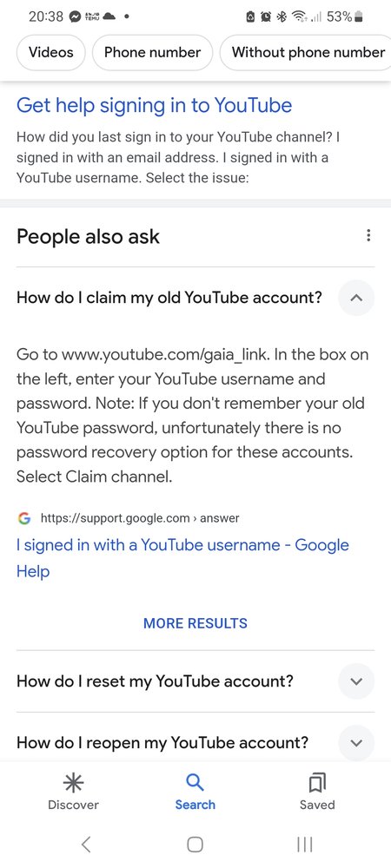This screenshot has height=868, width=391.
Task: Expand How do I reopen my YouTube account
Action: (356, 742)
